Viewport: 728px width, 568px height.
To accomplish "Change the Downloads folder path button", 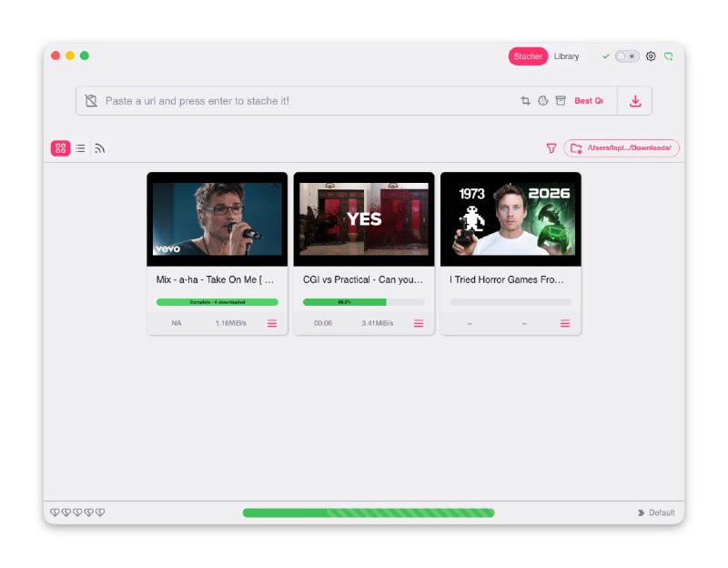I will pyautogui.click(x=622, y=148).
